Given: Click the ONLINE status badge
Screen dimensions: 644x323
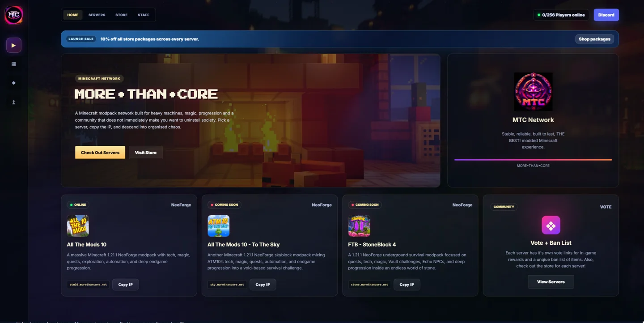Looking at the screenshot, I should click(x=78, y=205).
